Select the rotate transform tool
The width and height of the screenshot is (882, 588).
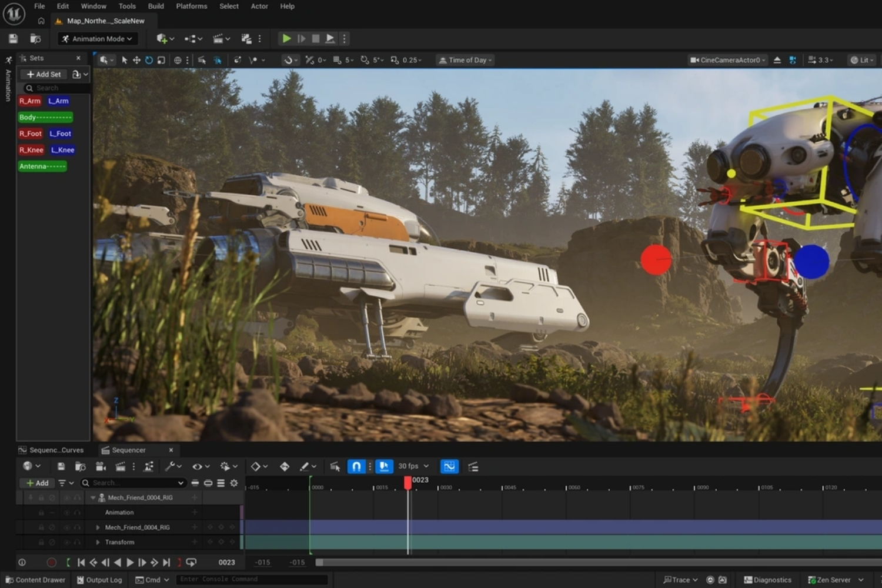(x=149, y=60)
